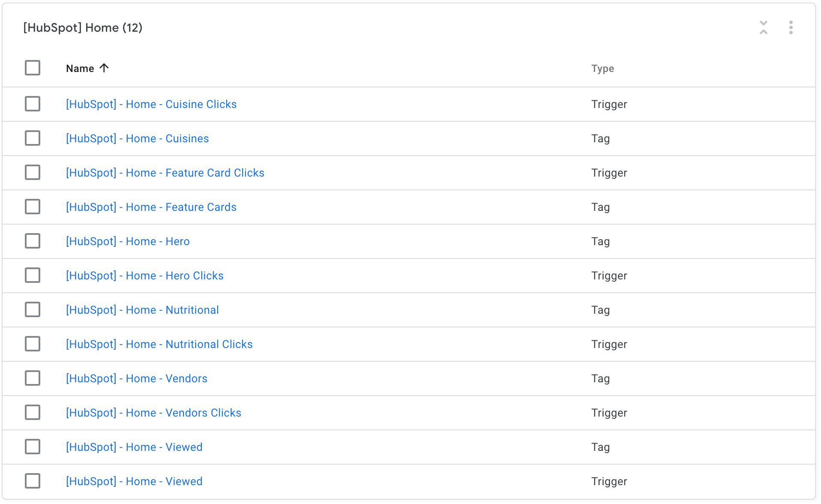821x504 pixels.
Task: Collapse the [HubSpot] Home folder panel
Action: point(763,27)
